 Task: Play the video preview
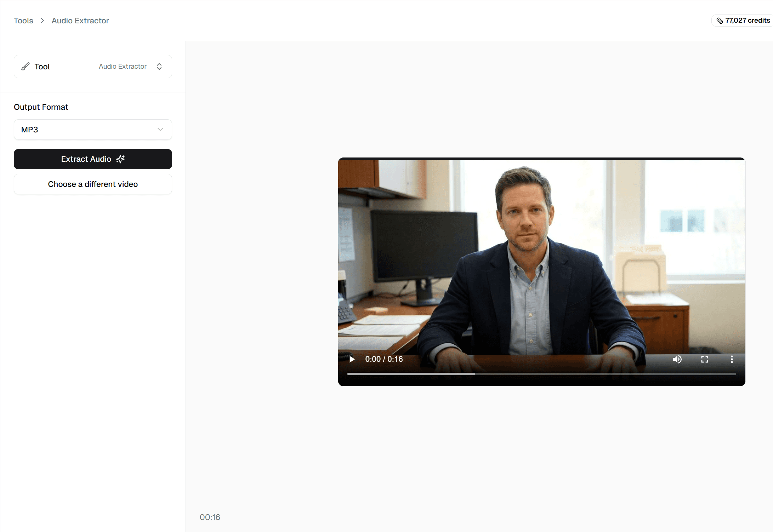352,359
